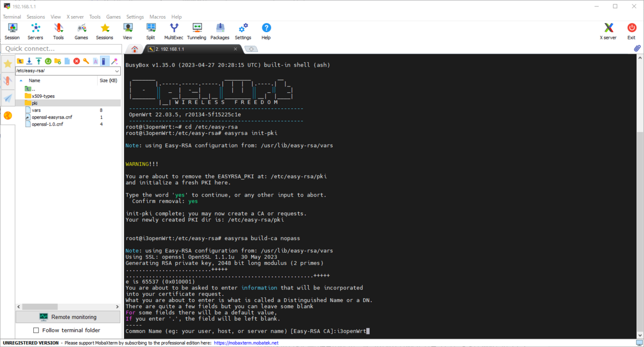
Task: Click the View toolbar icon
Action: pyautogui.click(x=127, y=31)
